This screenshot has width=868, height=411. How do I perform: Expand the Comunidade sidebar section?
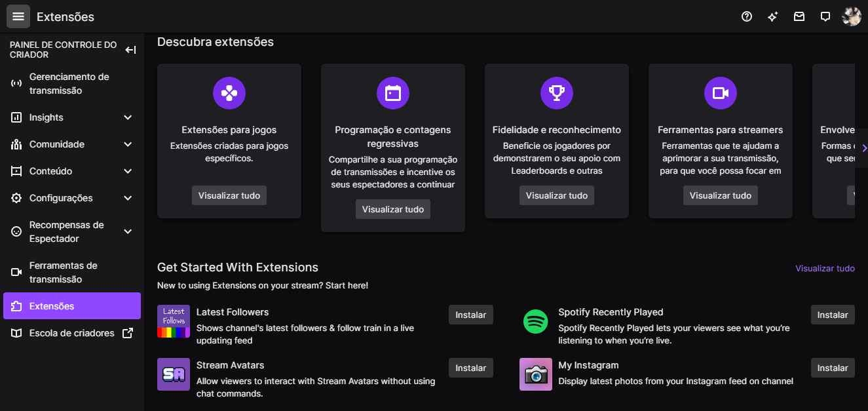point(72,144)
